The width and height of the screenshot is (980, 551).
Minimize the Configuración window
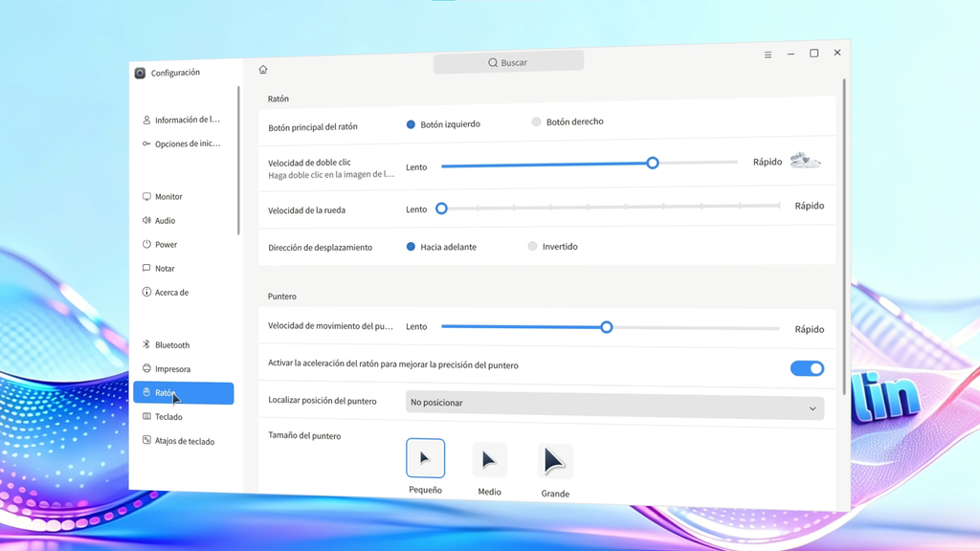[x=791, y=55]
